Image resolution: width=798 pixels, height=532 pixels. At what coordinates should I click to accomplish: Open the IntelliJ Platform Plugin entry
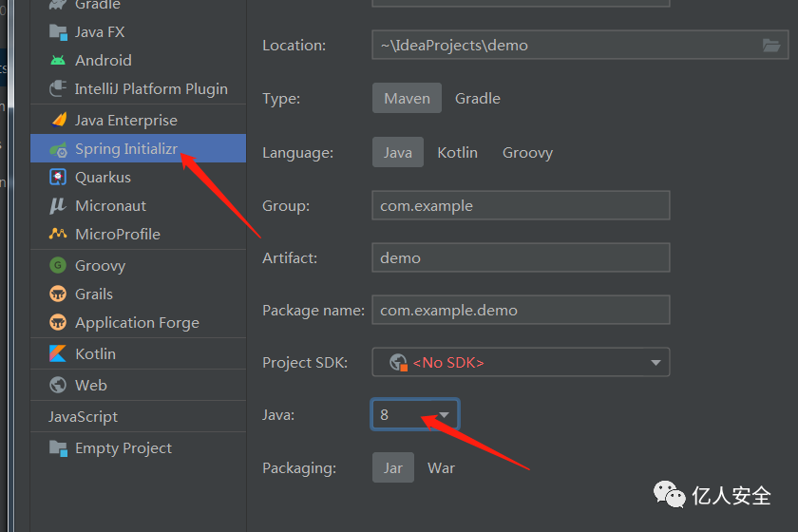click(150, 89)
